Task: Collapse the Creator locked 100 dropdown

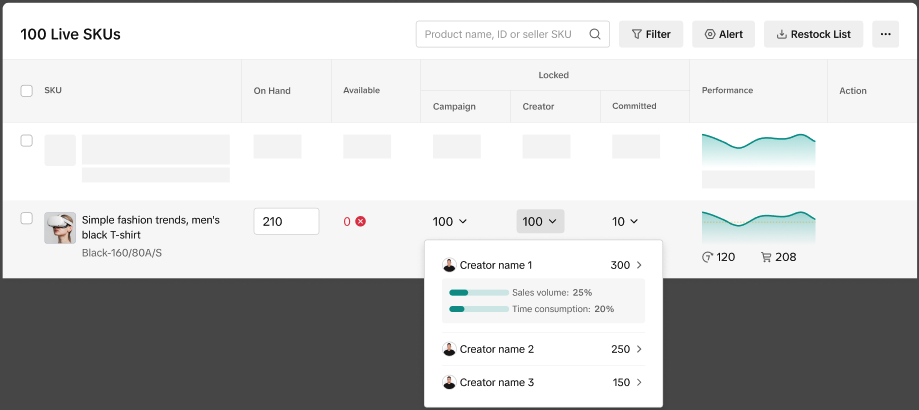Action: pyautogui.click(x=540, y=221)
